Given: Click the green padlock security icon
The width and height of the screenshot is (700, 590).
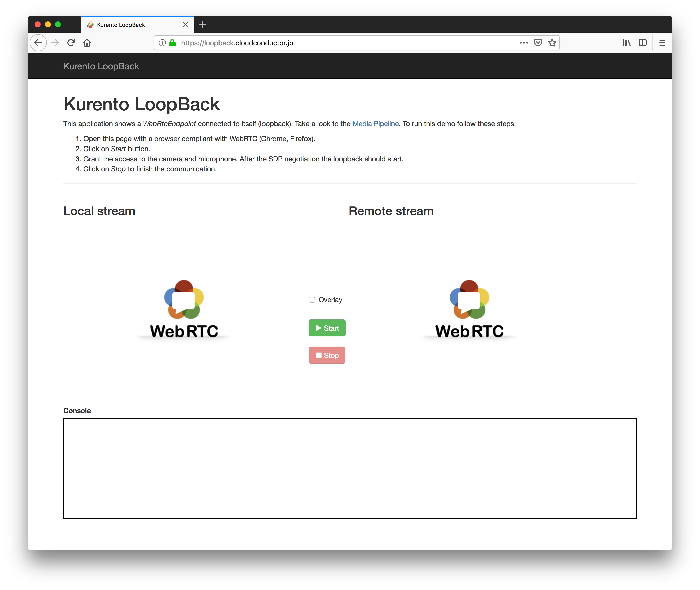Looking at the screenshot, I should coord(173,43).
